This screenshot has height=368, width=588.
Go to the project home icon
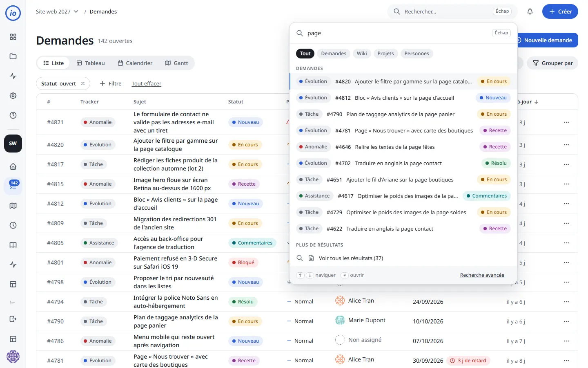13,166
